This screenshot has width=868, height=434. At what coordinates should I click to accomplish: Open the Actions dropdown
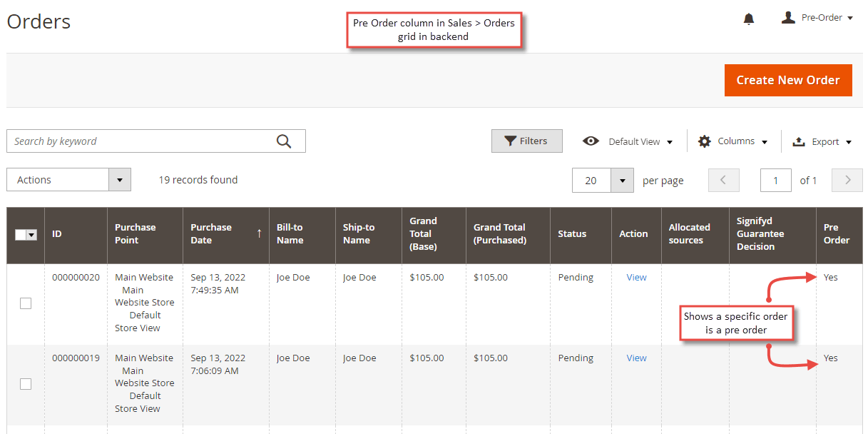coord(68,179)
